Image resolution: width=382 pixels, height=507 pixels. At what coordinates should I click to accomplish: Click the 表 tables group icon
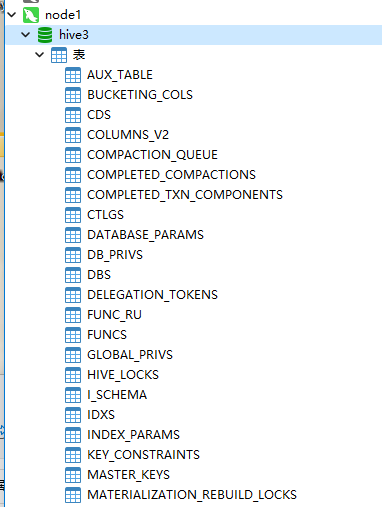point(59,55)
